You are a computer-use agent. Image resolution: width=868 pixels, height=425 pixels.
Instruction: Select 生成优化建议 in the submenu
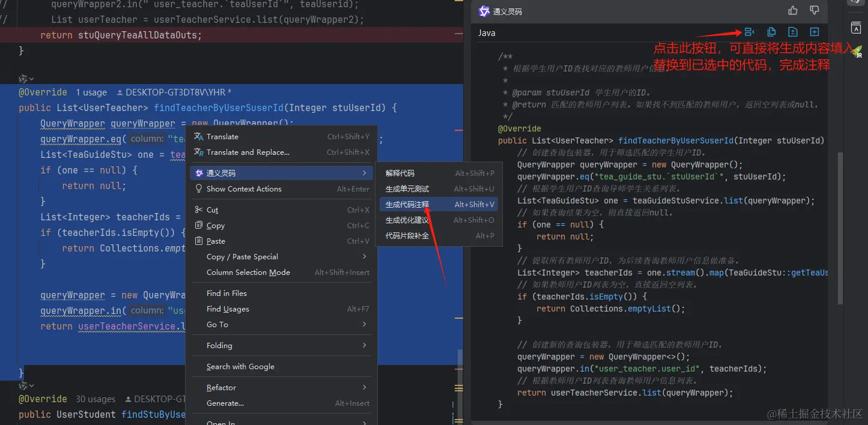439,220
